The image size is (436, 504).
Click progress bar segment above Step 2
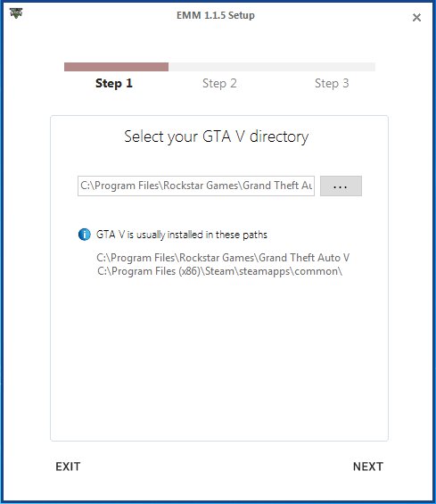(x=219, y=67)
